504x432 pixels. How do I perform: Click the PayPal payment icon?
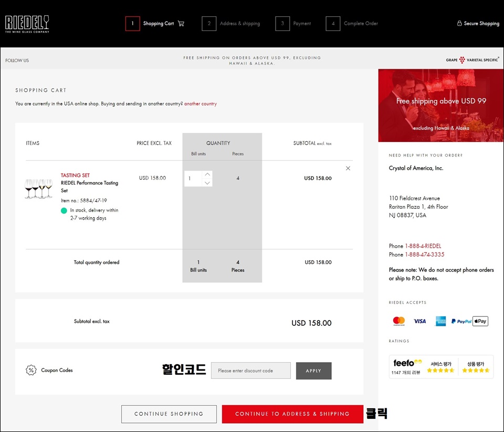pyautogui.click(x=461, y=321)
